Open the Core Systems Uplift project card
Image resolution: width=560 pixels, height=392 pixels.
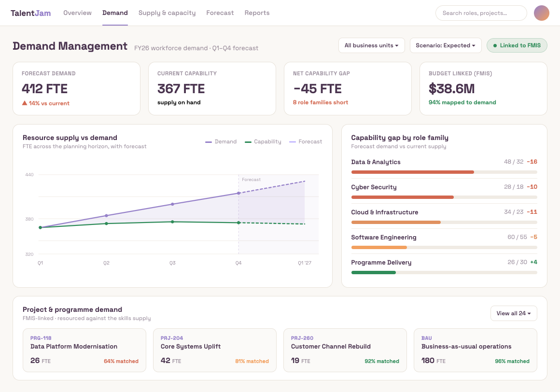(x=215, y=350)
